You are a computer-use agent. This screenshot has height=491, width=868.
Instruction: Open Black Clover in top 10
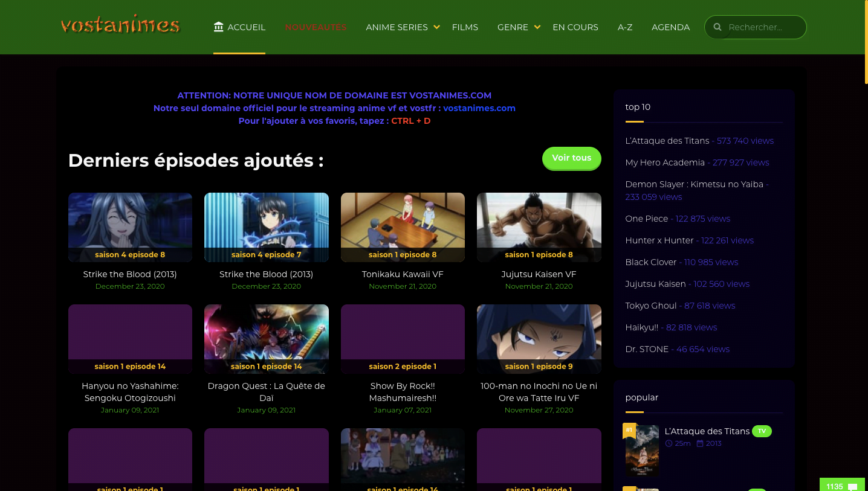651,262
